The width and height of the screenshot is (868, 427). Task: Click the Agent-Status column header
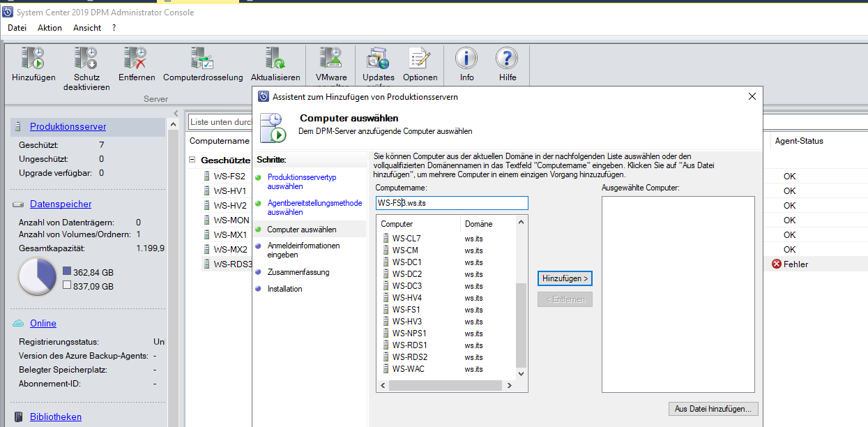pyautogui.click(x=799, y=141)
